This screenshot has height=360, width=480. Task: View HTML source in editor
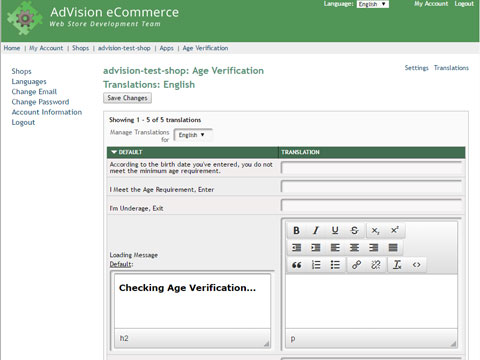(416, 265)
